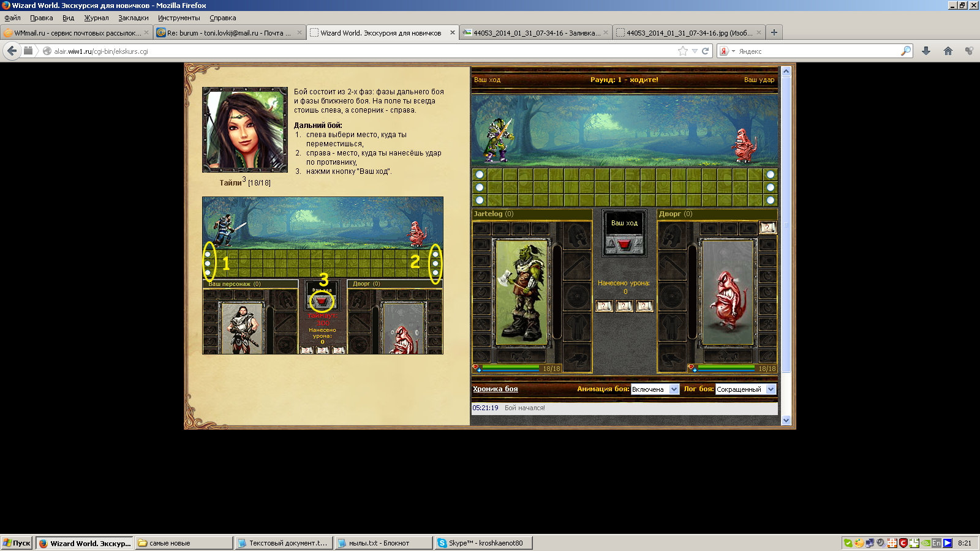Click Jartelog's orc portrait
The width and height of the screenshot is (980, 551).
tap(521, 292)
